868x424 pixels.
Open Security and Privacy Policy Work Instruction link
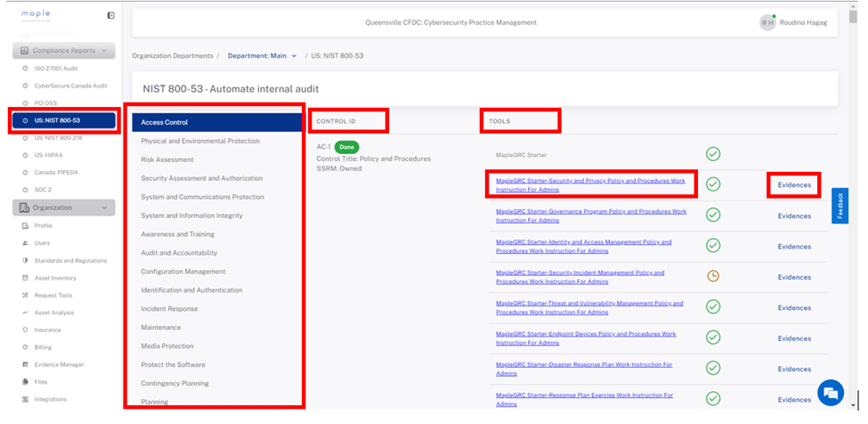(x=590, y=185)
